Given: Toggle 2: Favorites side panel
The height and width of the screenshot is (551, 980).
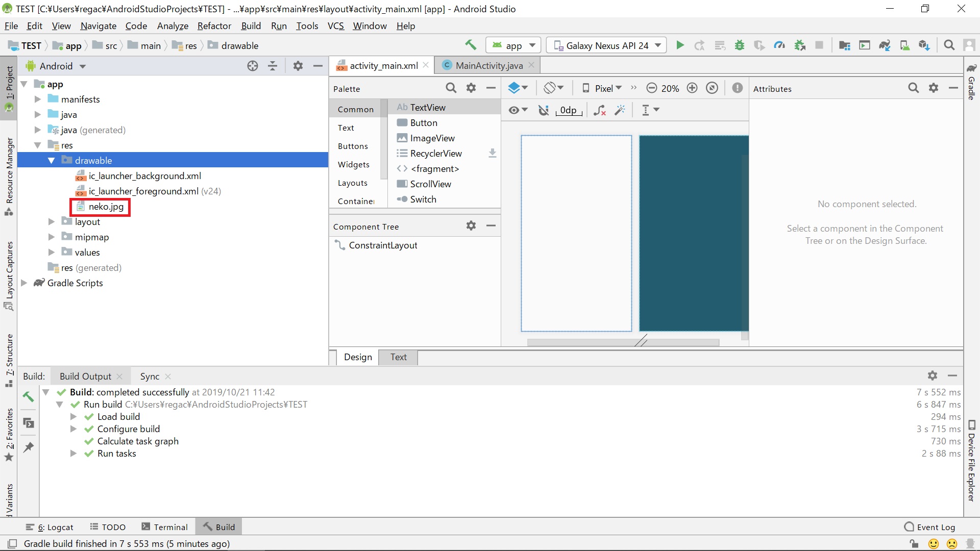Looking at the screenshot, I should click(9, 435).
